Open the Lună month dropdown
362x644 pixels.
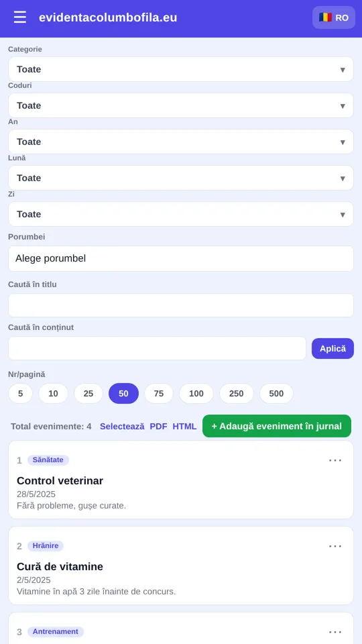(x=181, y=178)
